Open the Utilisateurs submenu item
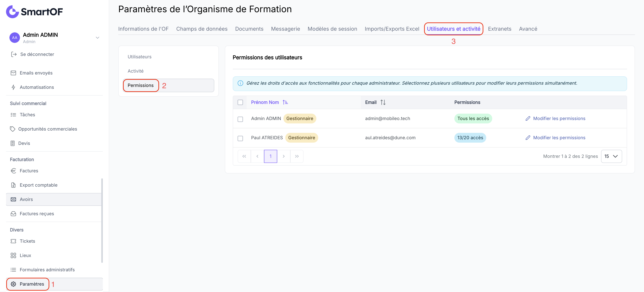The image size is (644, 292). (168, 57)
